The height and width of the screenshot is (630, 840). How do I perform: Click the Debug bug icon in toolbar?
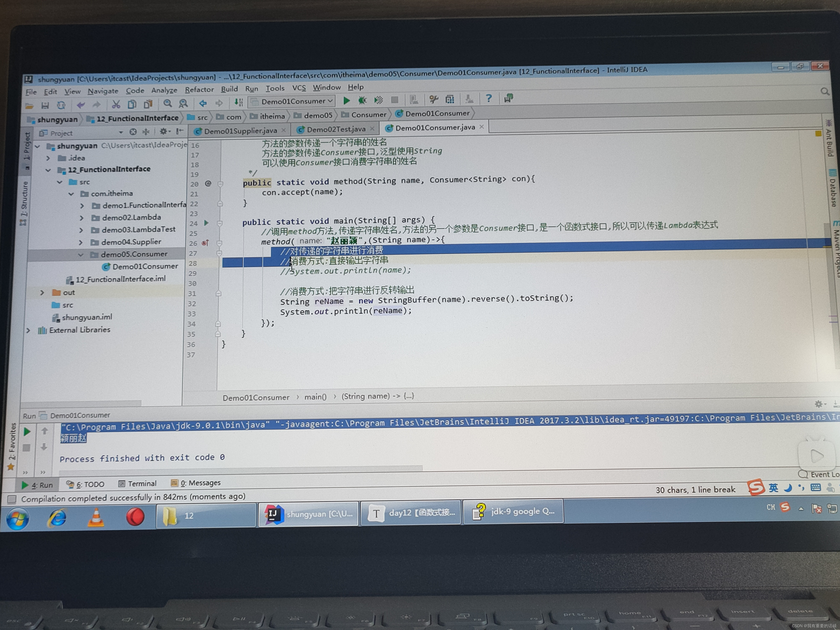[362, 100]
